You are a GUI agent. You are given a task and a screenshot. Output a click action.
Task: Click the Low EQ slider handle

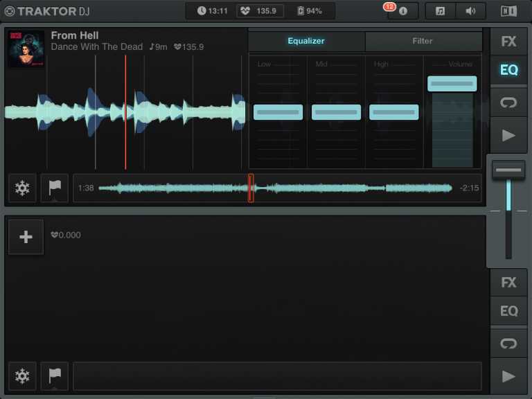click(278, 112)
